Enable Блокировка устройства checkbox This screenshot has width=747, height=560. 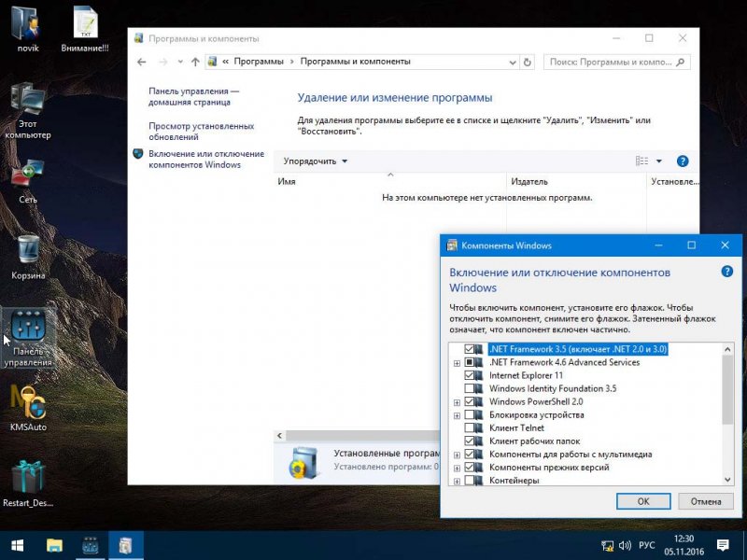470,414
